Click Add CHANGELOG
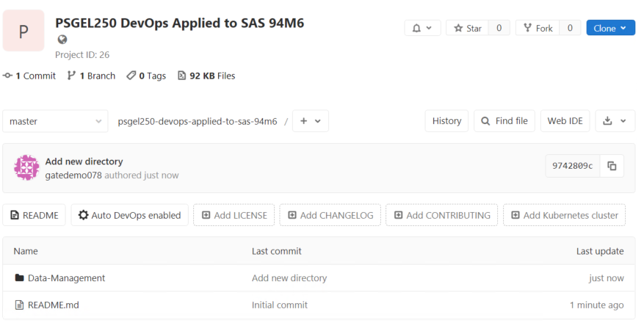The image size is (644, 323). (x=330, y=215)
